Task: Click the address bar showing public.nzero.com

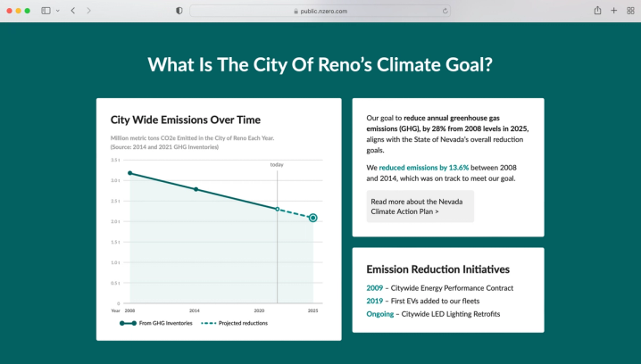Action: pyautogui.click(x=320, y=11)
